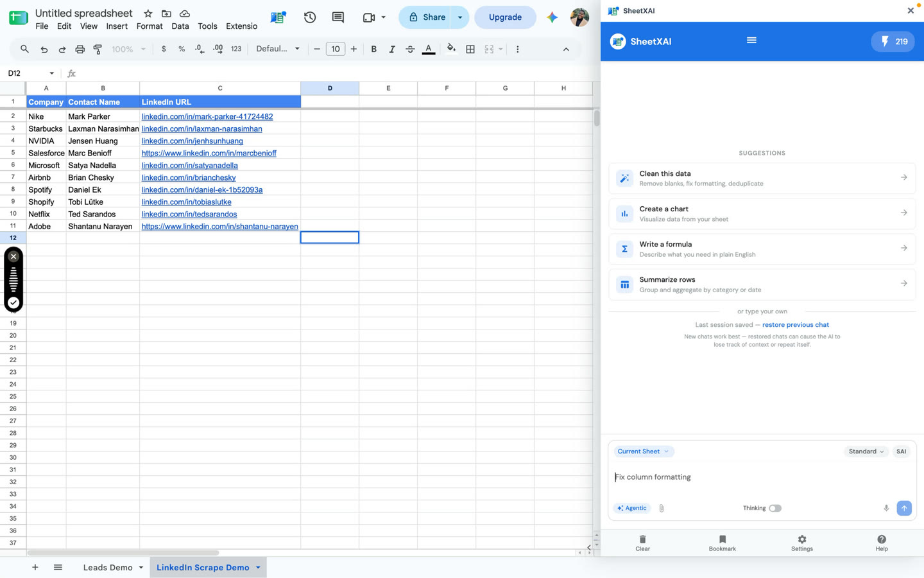This screenshot has width=924, height=578.
Task: Open the LinkedIn Scrape Demo tab menu arrow
Action: click(258, 568)
